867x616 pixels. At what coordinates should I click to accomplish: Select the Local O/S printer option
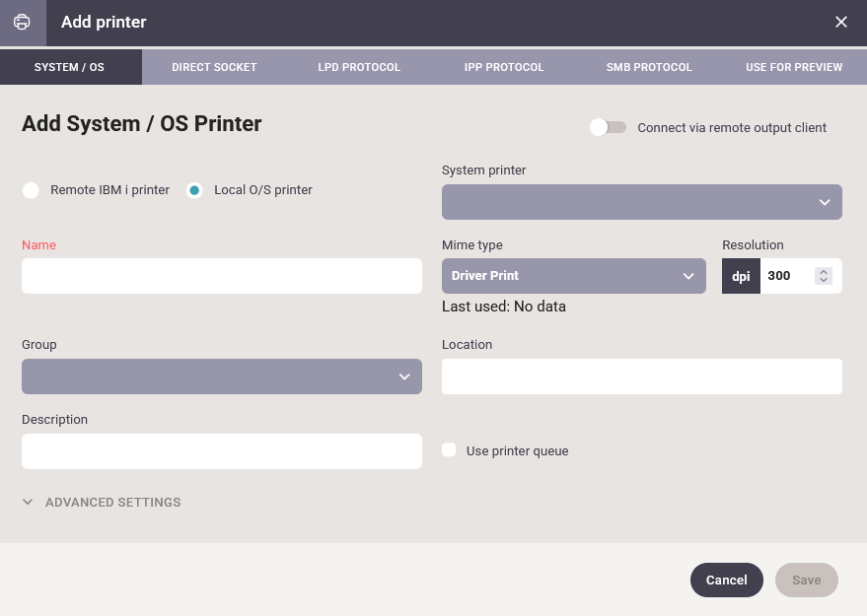[194, 190]
